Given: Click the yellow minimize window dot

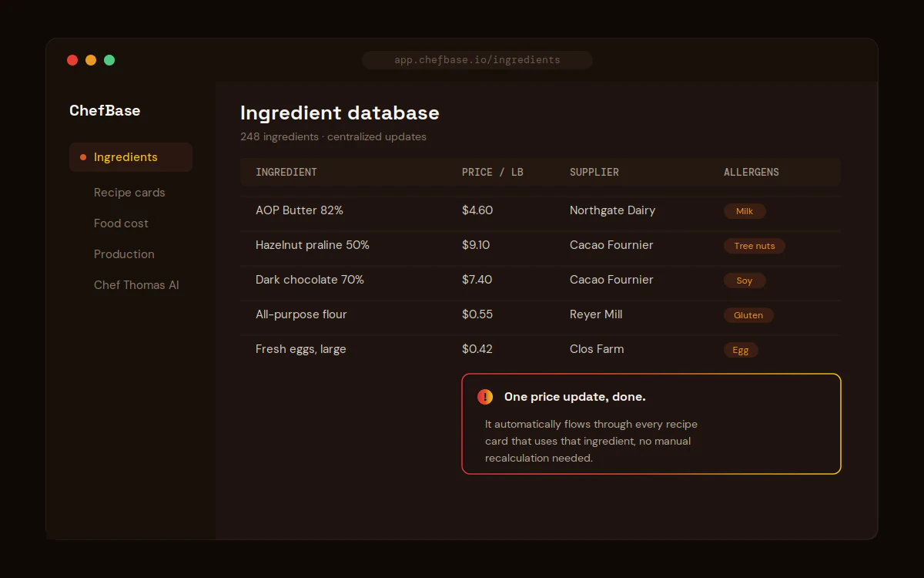Looking at the screenshot, I should pyautogui.click(x=91, y=60).
